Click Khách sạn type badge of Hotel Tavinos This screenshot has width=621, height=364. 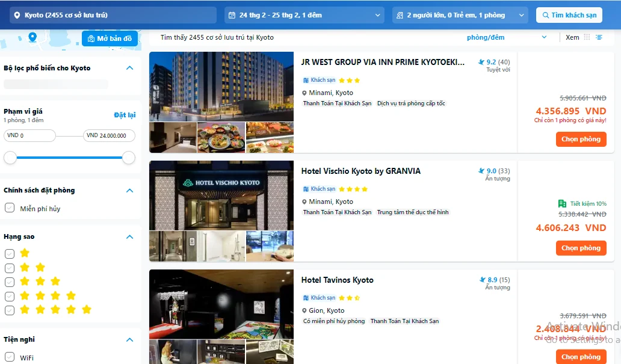pos(319,298)
